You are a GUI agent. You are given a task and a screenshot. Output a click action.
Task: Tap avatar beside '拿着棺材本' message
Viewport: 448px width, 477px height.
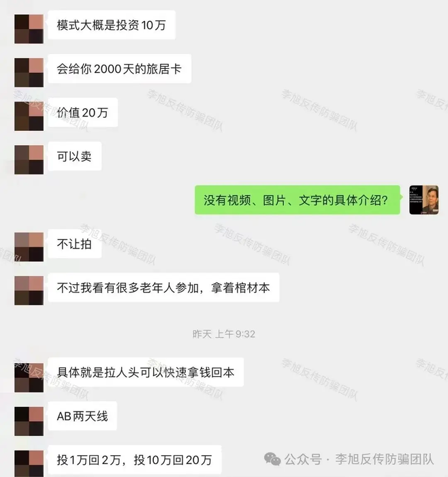pyautogui.click(x=29, y=290)
